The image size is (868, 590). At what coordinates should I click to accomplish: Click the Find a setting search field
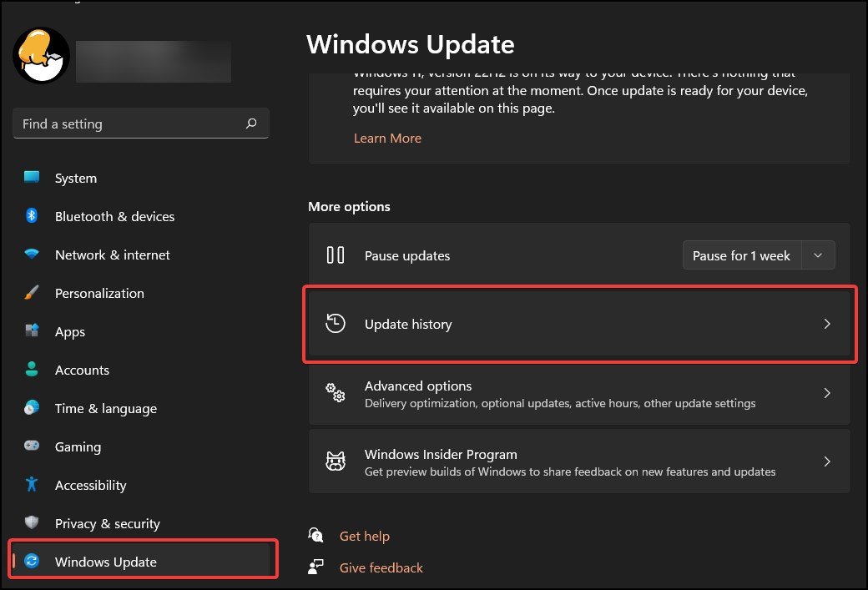tap(140, 124)
